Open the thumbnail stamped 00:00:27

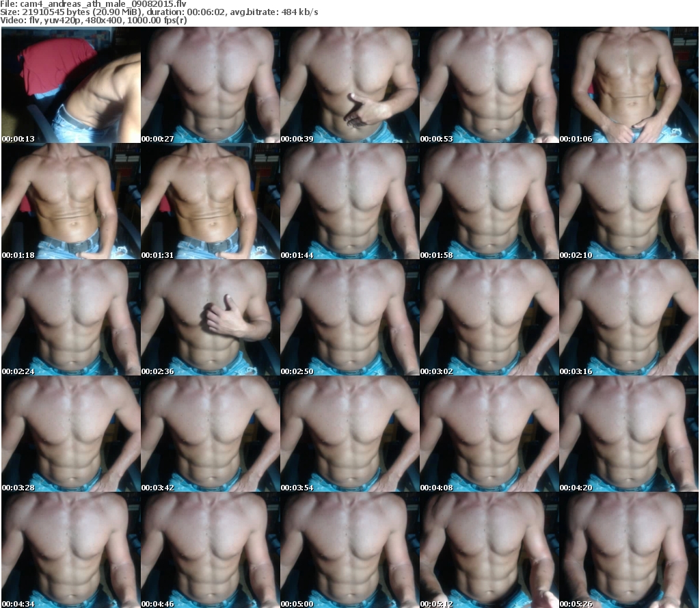pos(211,85)
